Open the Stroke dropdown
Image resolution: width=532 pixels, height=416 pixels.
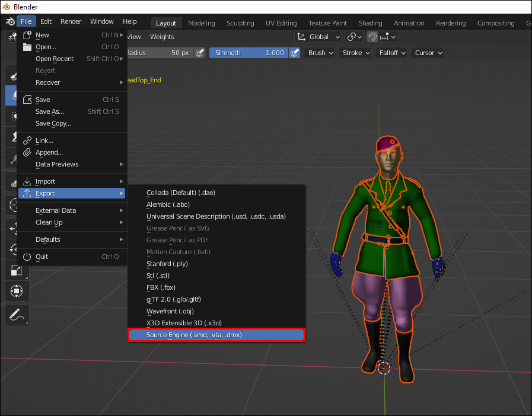(355, 53)
